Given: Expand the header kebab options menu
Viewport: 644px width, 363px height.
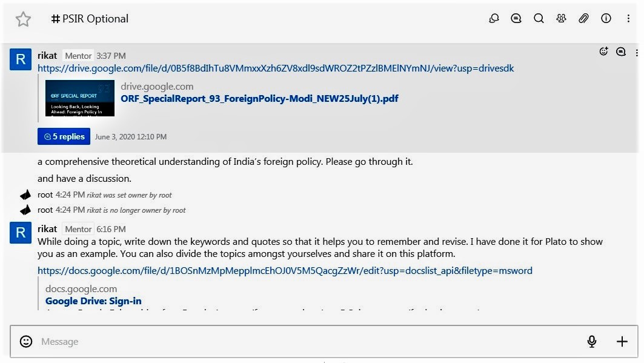Looking at the screenshot, I should pos(628,19).
